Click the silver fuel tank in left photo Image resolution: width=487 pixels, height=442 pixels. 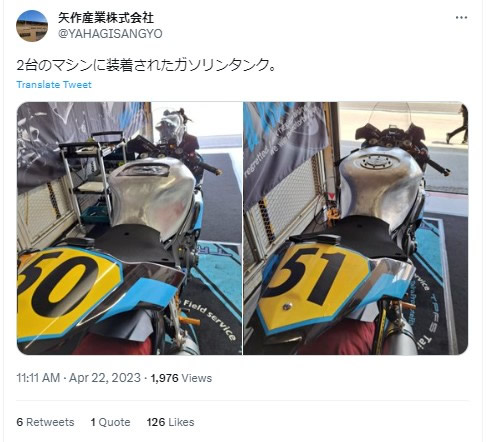(152, 195)
